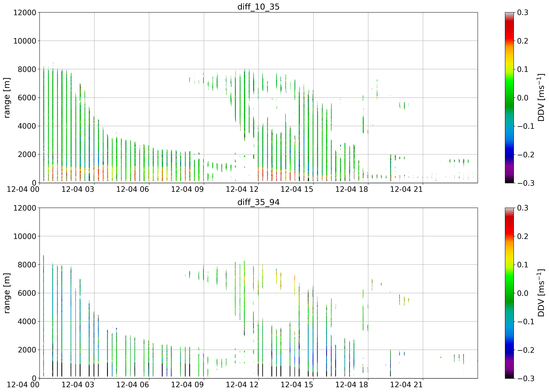Click the 12000 range tick in diff_10_35 plot
Image resolution: width=549 pixels, height=392 pixels.
click(x=25, y=13)
